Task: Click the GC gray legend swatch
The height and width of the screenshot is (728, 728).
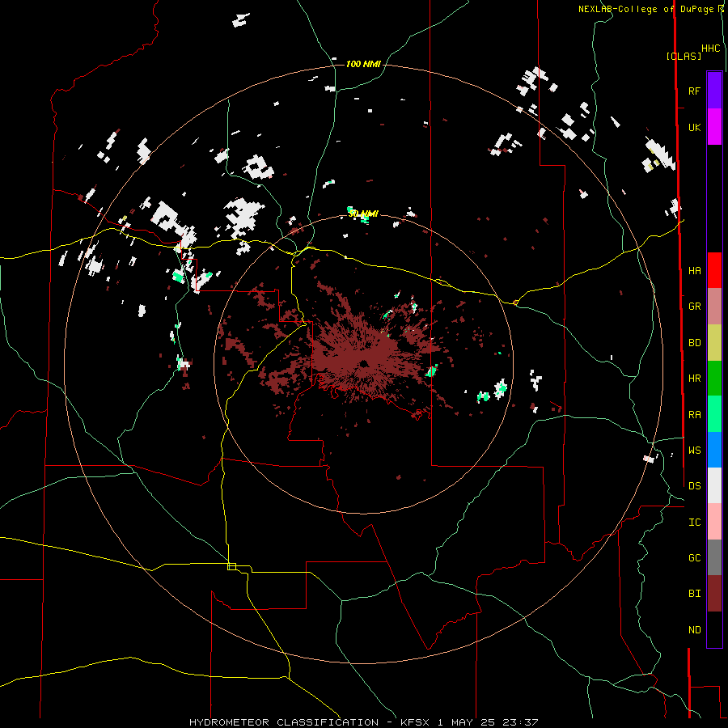Action: coord(714,557)
